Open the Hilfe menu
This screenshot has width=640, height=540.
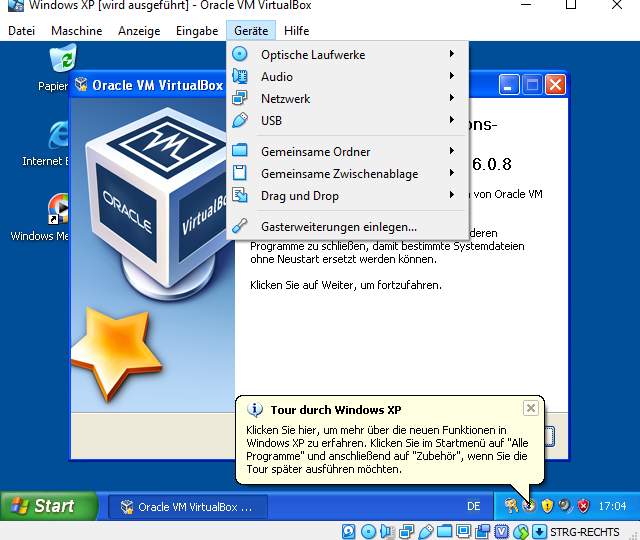pos(296,31)
